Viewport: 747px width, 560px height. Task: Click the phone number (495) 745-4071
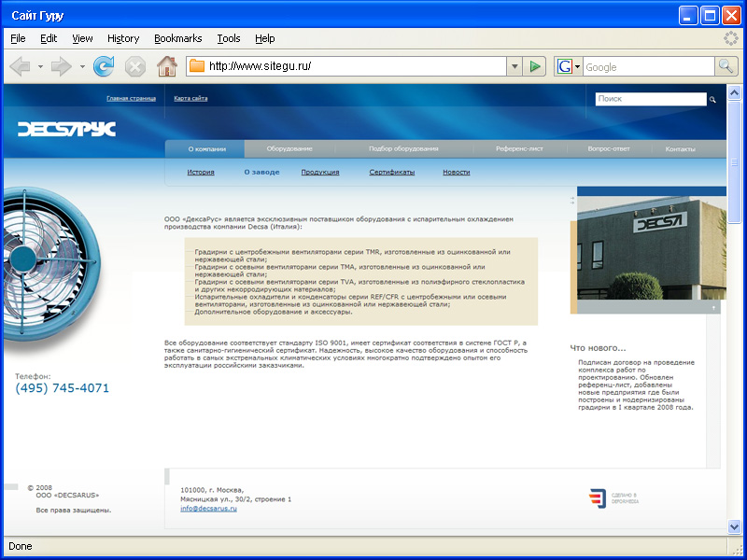coord(62,388)
